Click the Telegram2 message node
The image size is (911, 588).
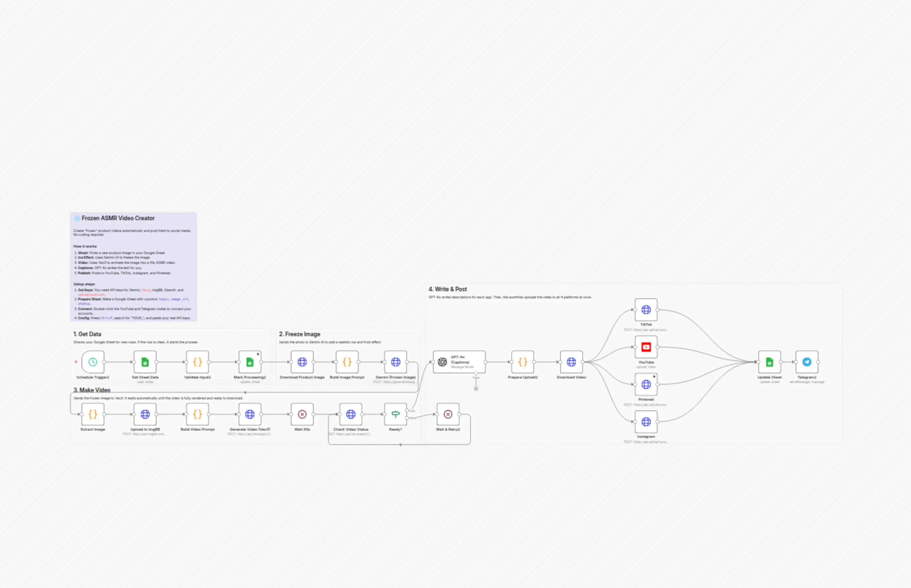pos(807,362)
